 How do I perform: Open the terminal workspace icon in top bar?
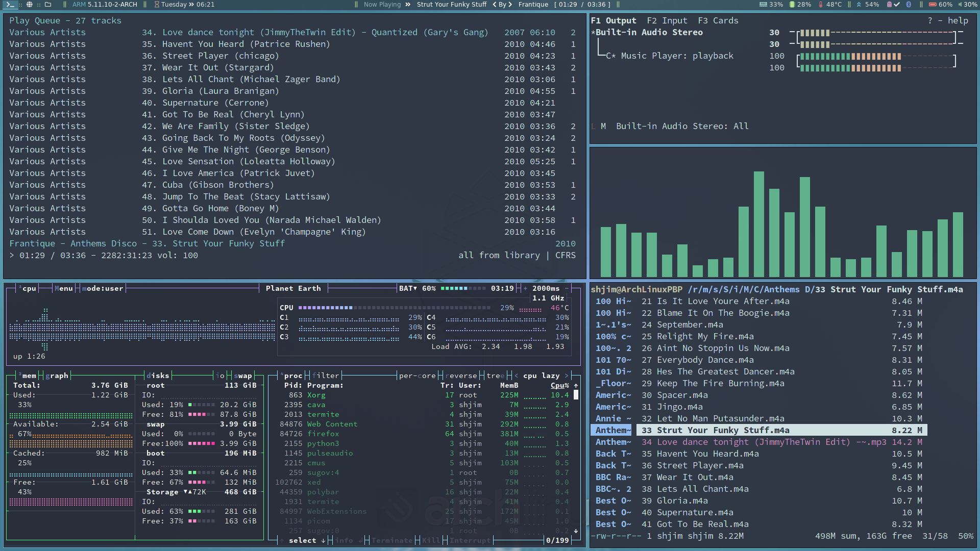[10, 5]
